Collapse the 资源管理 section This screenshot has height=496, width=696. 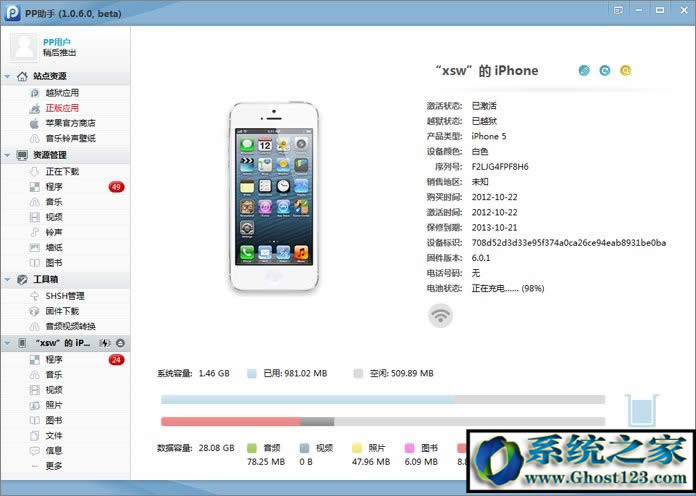pos(8,155)
